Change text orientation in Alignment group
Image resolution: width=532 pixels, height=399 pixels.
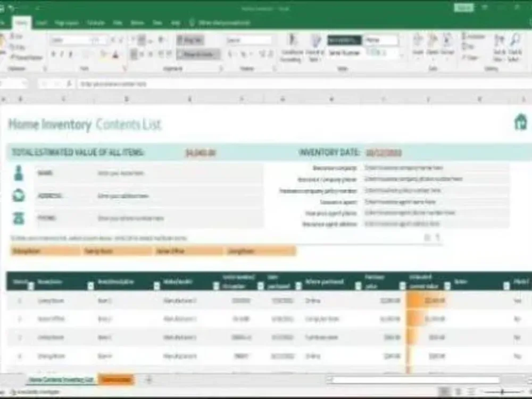click(161, 40)
